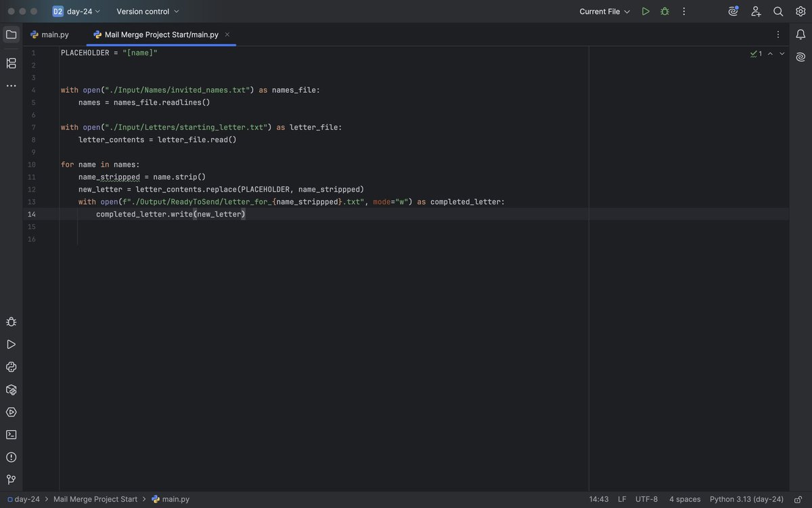
Task: Click the 'for name in names:' line
Action: tap(100, 165)
